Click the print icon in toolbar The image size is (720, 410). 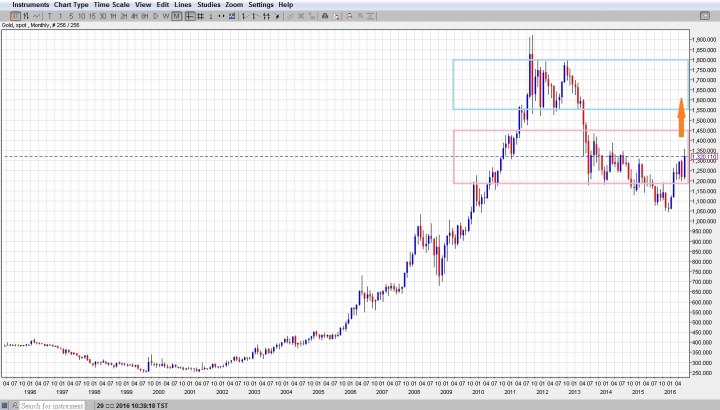[x=325, y=16]
